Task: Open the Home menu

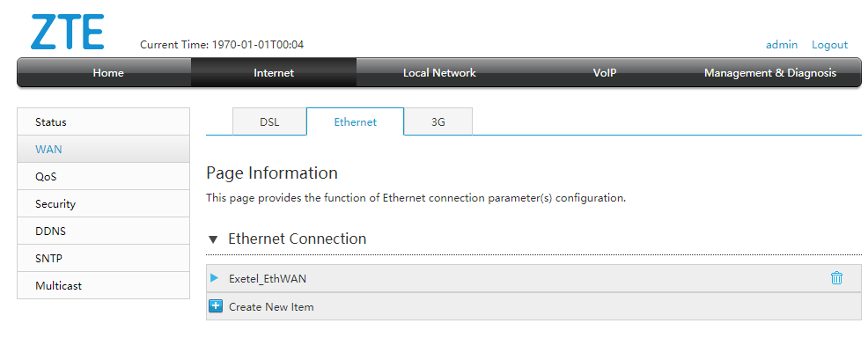Action: pos(108,73)
